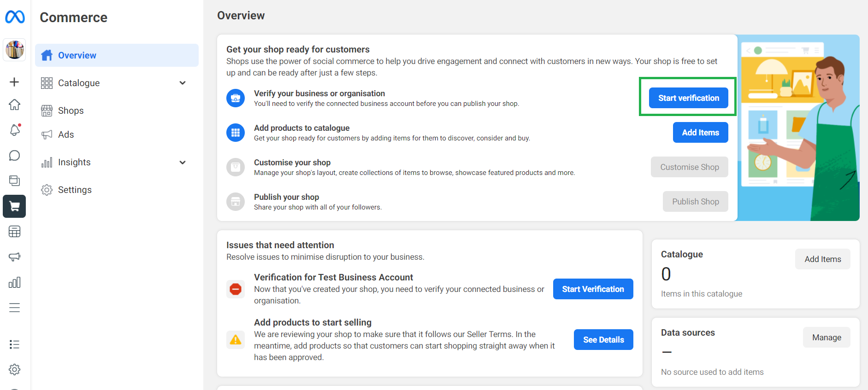Open notifications bell icon
This screenshot has width=868, height=390.
tap(15, 130)
